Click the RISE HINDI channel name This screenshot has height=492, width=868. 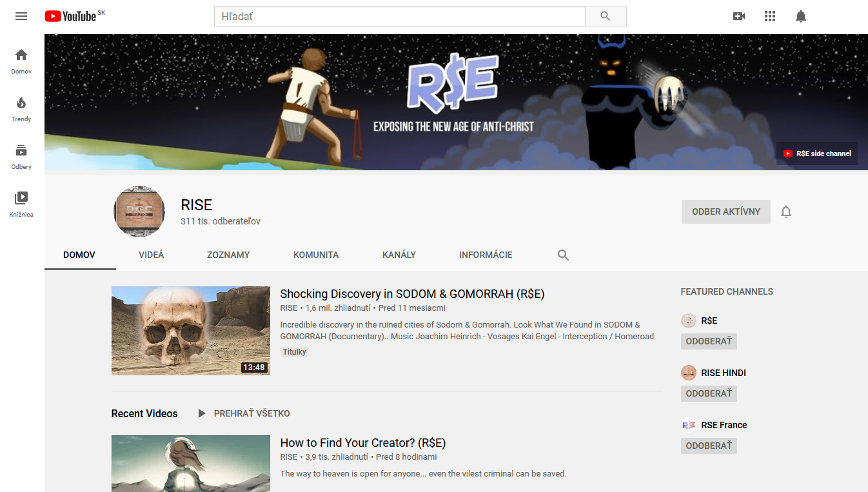click(724, 373)
